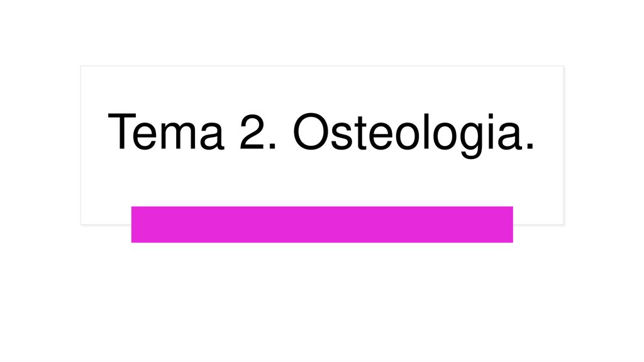Click the left end of the magenta bar

click(x=133, y=224)
